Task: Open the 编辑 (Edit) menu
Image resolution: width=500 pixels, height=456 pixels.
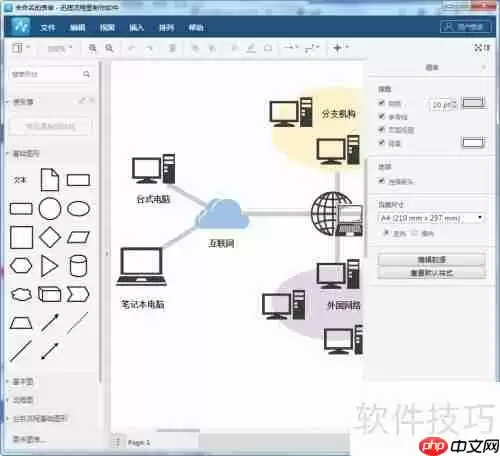Action: (x=77, y=28)
